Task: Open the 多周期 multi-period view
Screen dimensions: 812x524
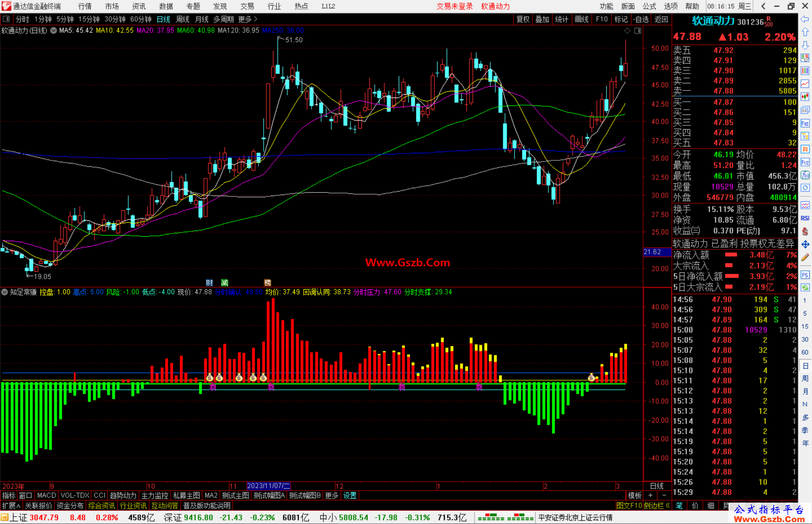Action: pyautogui.click(x=223, y=19)
